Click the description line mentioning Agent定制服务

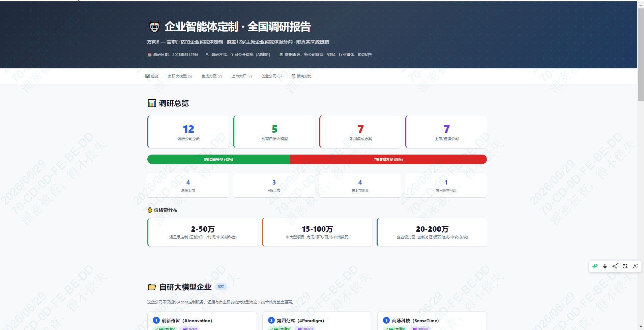pos(221,302)
